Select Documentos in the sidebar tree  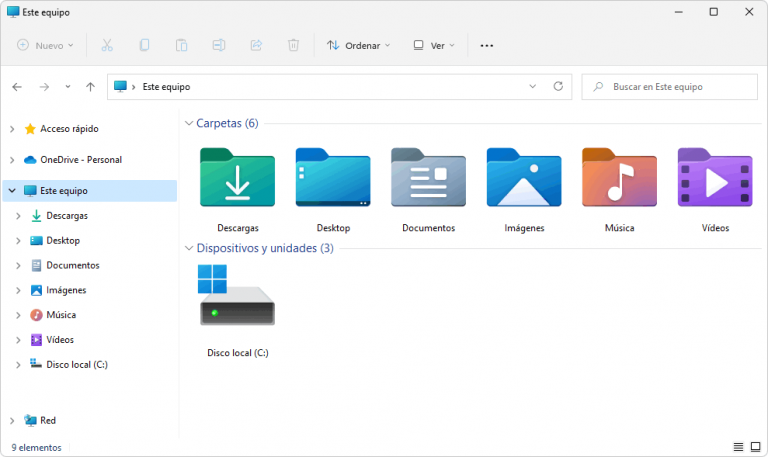point(72,265)
